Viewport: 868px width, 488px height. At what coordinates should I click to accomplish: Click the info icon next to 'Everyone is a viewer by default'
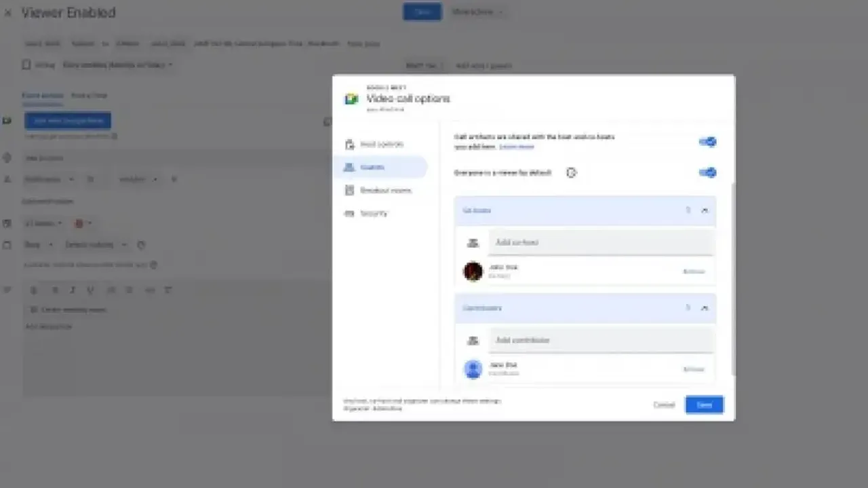click(x=571, y=172)
